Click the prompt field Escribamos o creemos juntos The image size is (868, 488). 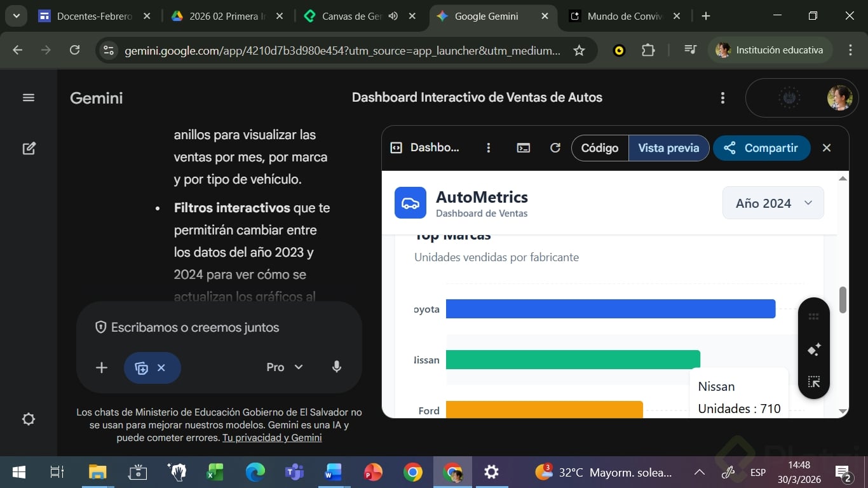pos(195,328)
